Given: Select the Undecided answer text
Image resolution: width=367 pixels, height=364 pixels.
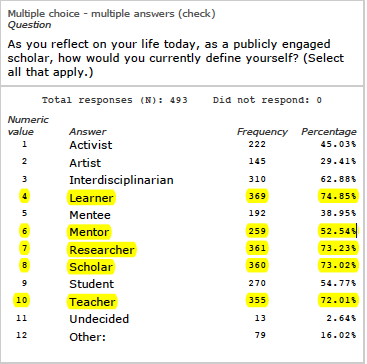Looking at the screenshot, I should pos(99,319).
